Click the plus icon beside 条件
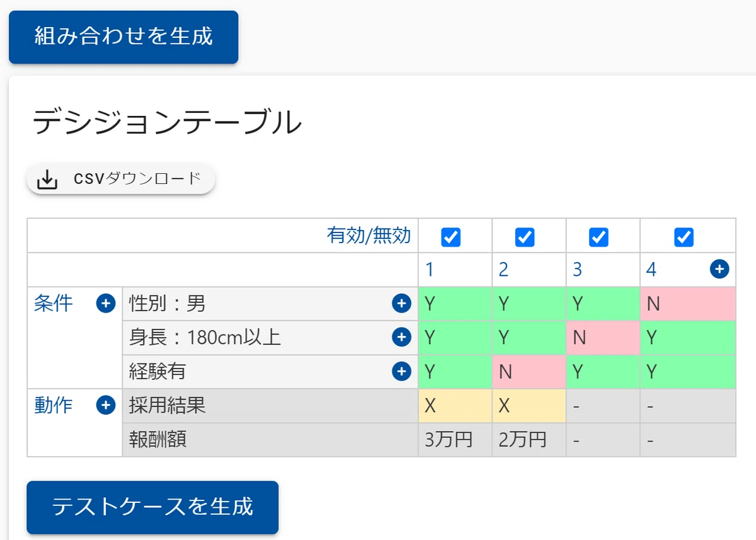Image resolution: width=756 pixels, height=540 pixels. point(105,304)
